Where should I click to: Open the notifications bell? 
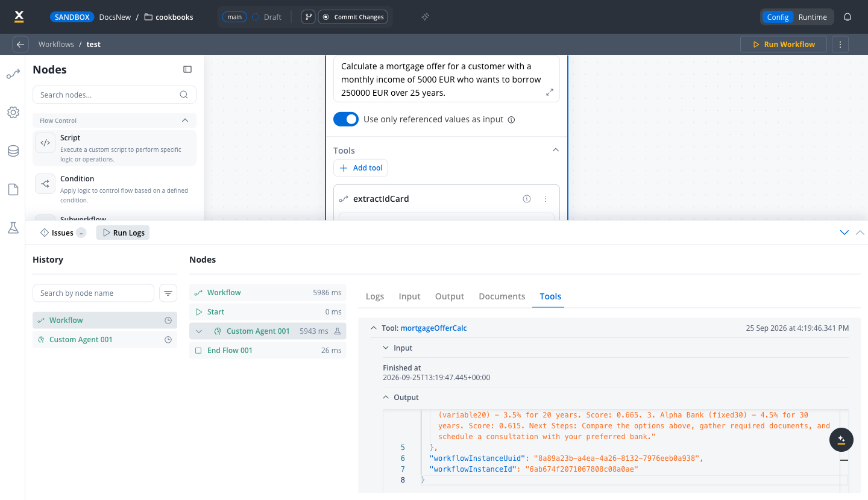[x=848, y=17]
